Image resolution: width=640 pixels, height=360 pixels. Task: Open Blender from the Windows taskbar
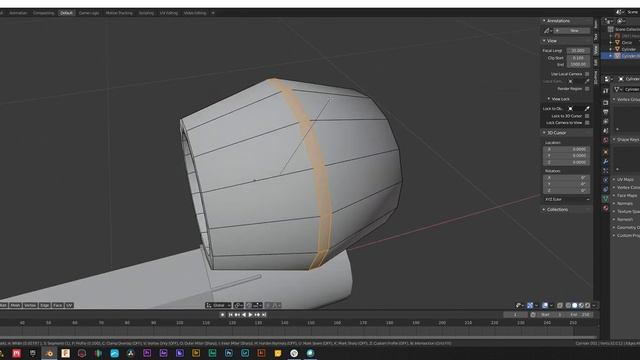(x=49, y=353)
